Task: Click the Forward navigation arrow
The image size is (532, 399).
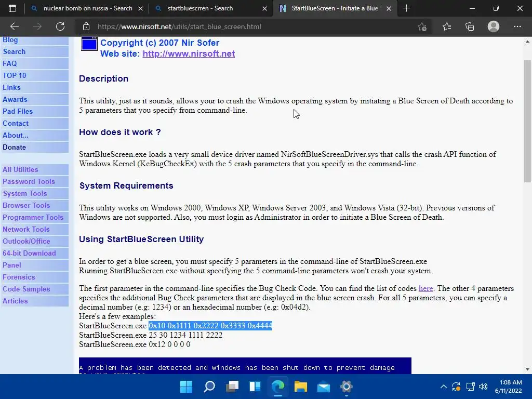Action: click(37, 26)
